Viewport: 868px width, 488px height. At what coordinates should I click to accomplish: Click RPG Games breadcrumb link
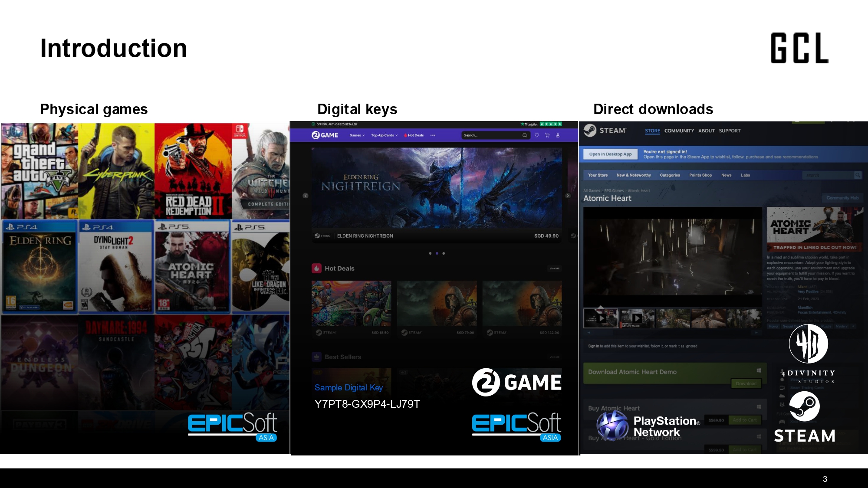pos(614,191)
